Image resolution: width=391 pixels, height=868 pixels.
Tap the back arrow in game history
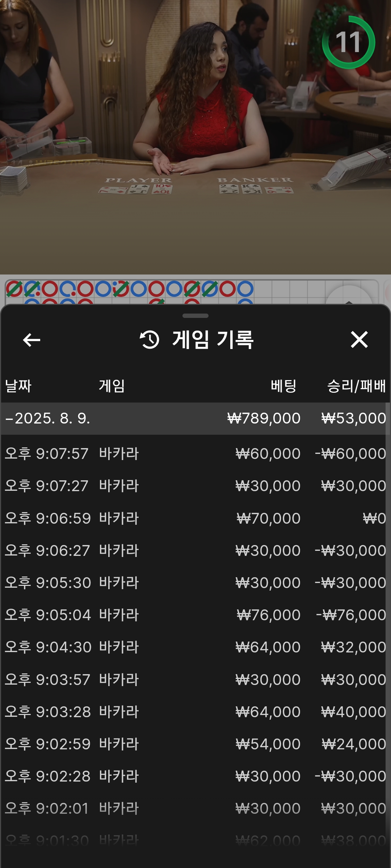(31, 340)
